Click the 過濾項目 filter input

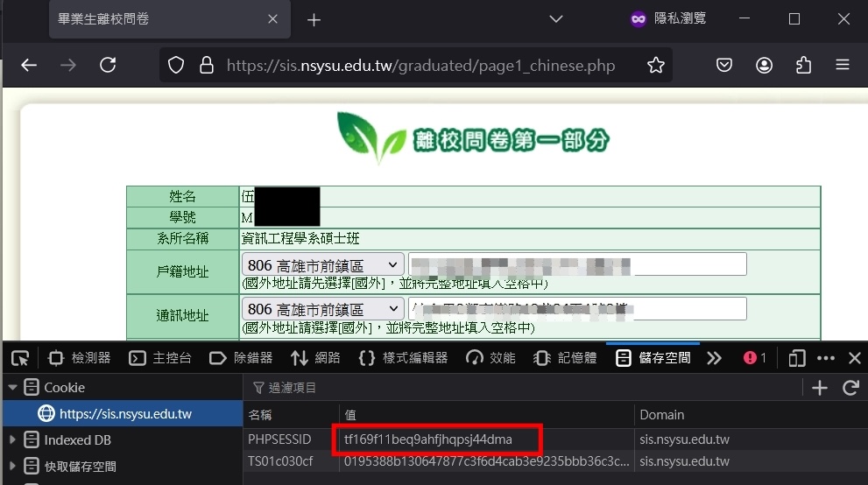coord(523,388)
